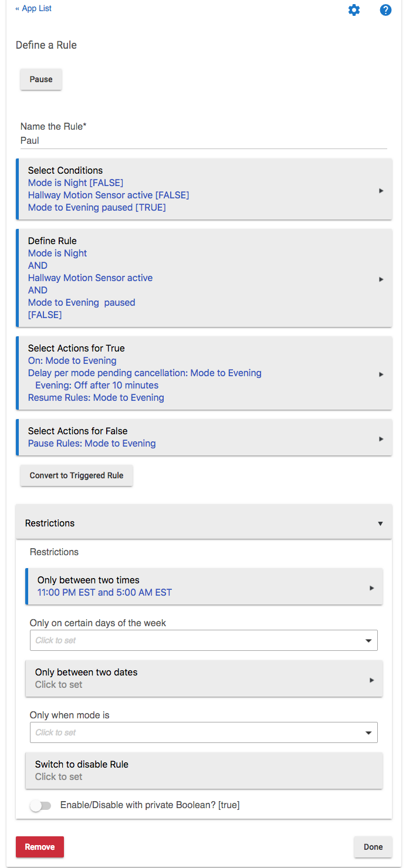
Task: Collapse the Restrictions panel arrow
Action: [380, 523]
